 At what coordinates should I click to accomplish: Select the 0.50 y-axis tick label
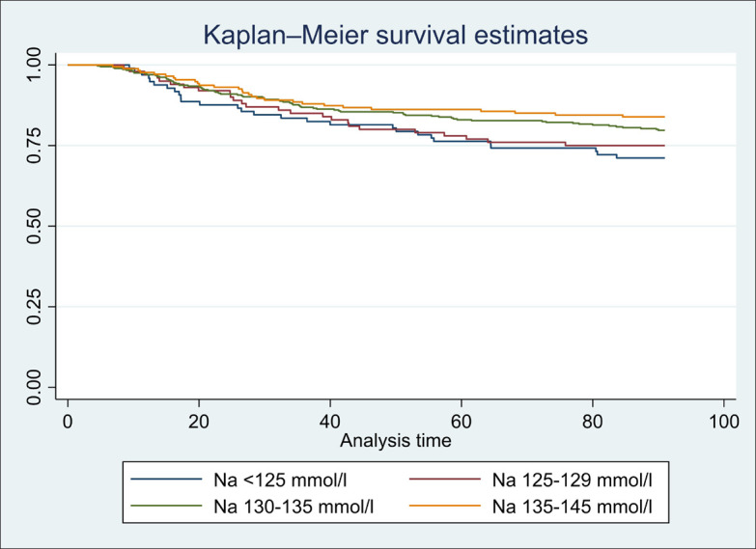(35, 226)
